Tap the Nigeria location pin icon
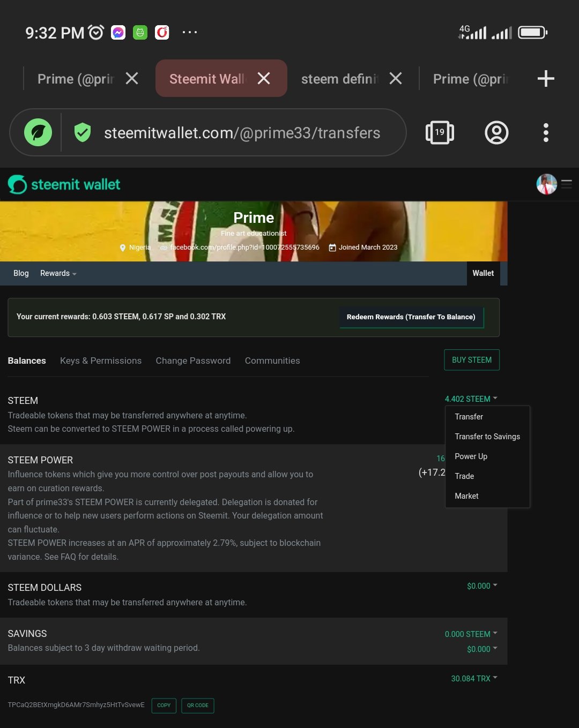Viewport: 579px width, 728px height. (123, 247)
